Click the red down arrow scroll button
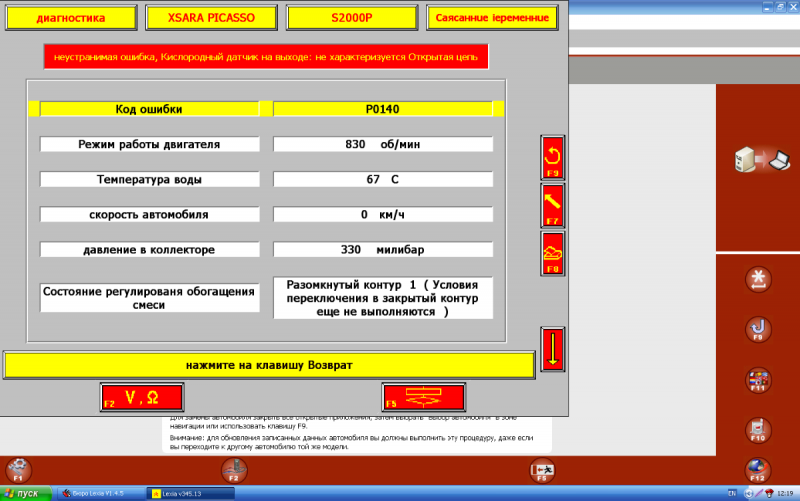The image size is (800, 501). click(x=553, y=349)
